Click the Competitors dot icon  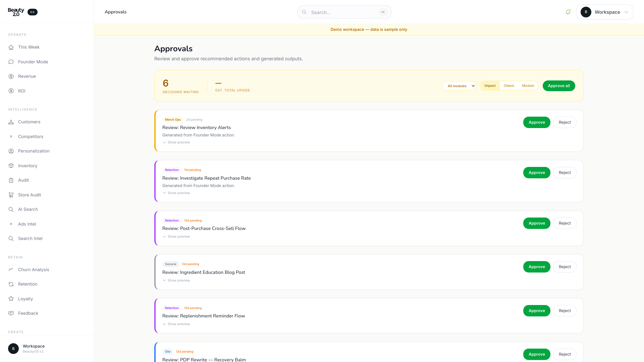tap(11, 136)
